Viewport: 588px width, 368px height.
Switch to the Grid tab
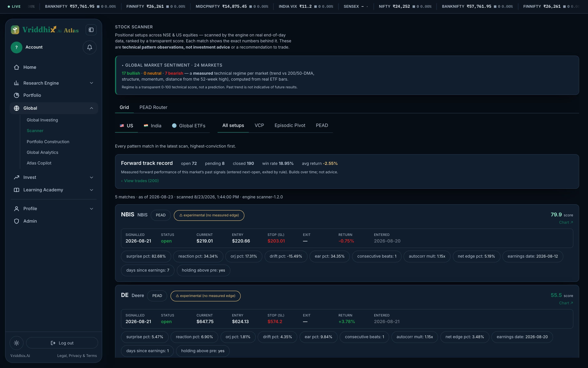(x=124, y=107)
